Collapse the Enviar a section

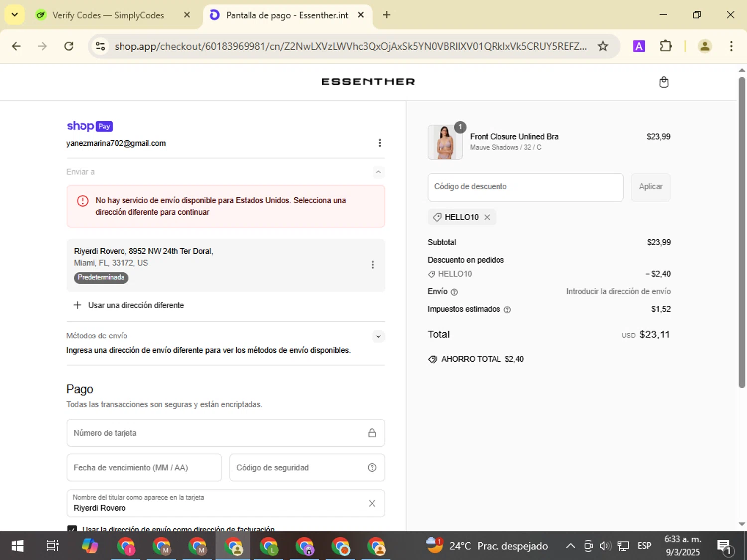(x=378, y=172)
